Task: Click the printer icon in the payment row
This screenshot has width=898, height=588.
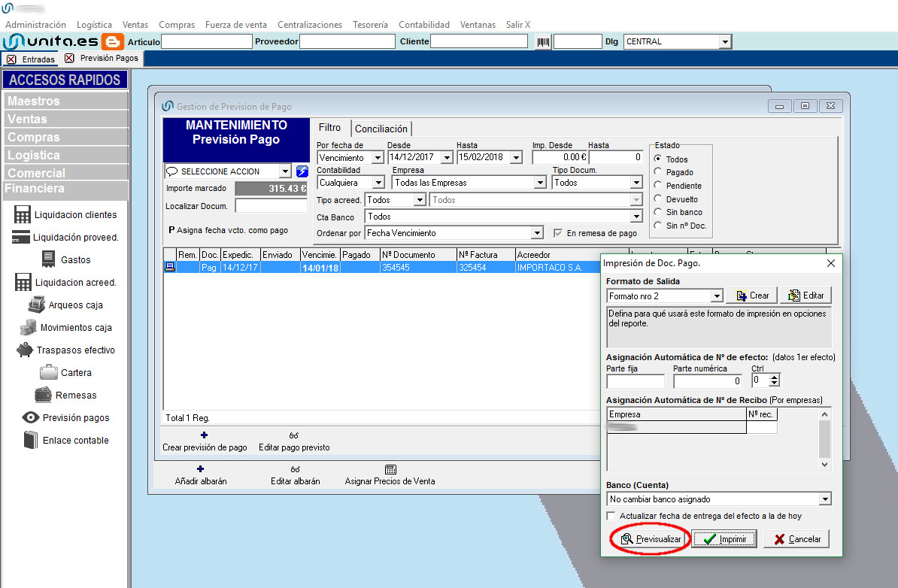Action: [x=169, y=267]
